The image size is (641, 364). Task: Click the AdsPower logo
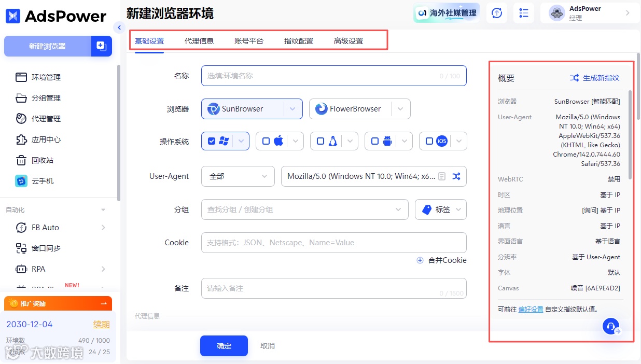[56, 16]
